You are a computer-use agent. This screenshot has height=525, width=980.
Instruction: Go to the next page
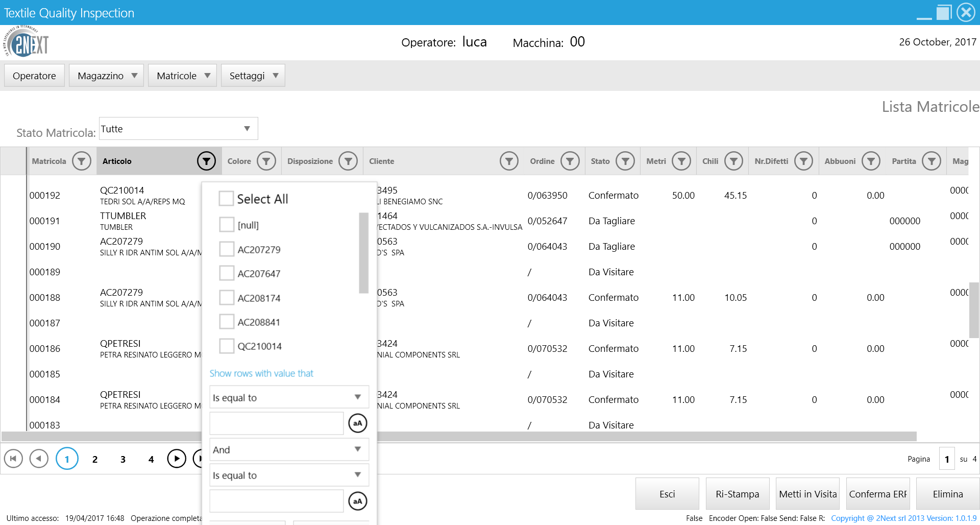177,459
